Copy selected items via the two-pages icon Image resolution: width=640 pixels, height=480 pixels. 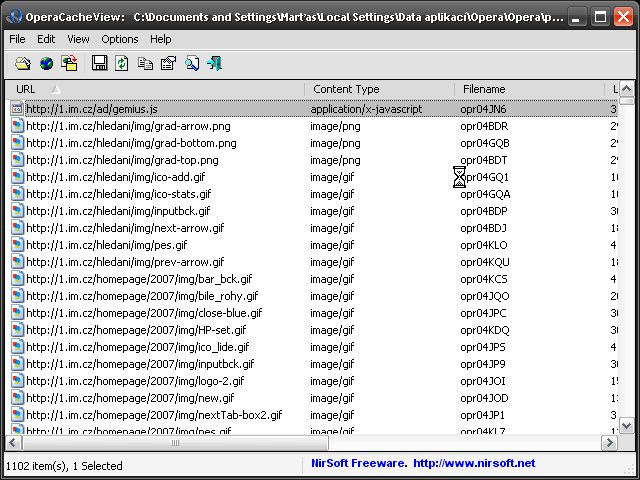pos(145,63)
